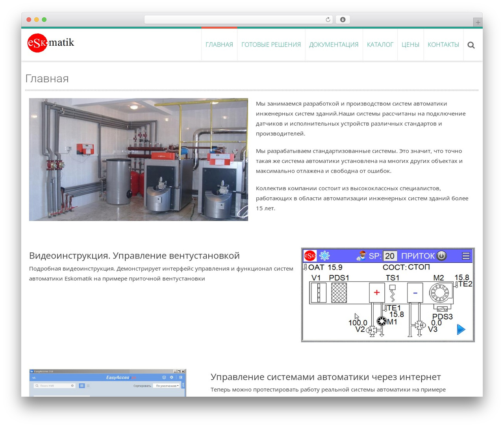Click the browser download icon
This screenshot has width=504, height=427.
pos(343,20)
